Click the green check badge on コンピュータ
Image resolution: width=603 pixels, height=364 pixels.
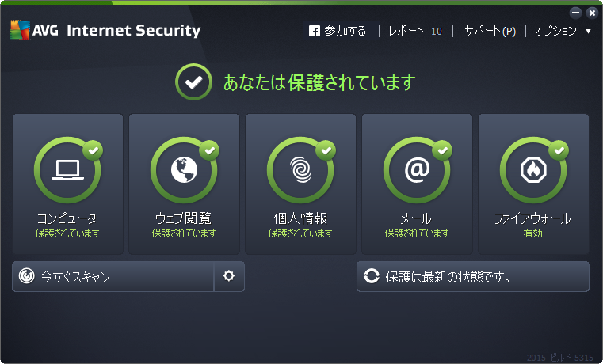click(93, 150)
